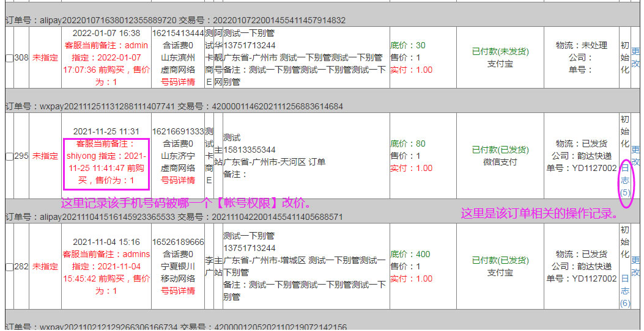Select 山东济宁 location text
This screenshot has height=331, width=644.
(178, 156)
